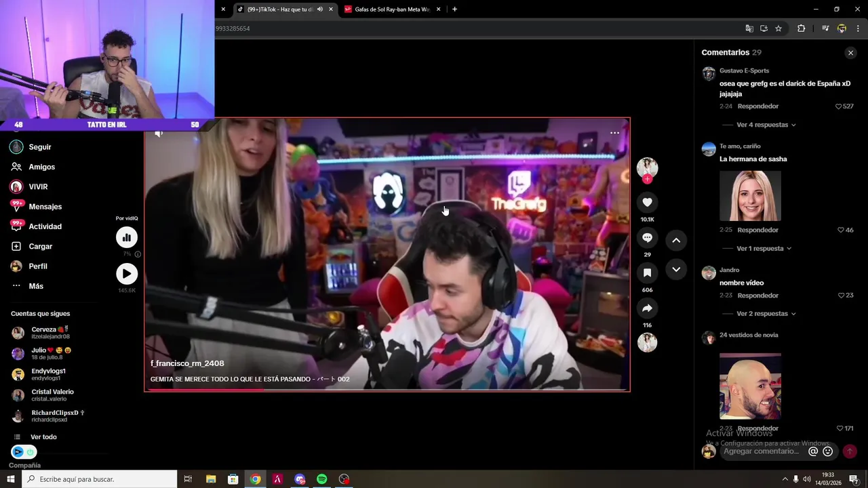Image resolution: width=868 pixels, height=488 pixels.
Task: Like Jandro's comment with 23 likes
Action: (841, 296)
